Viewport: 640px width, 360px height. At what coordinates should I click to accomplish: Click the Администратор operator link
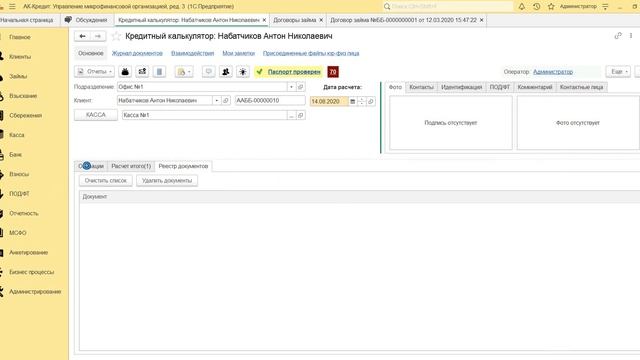pyautogui.click(x=553, y=72)
